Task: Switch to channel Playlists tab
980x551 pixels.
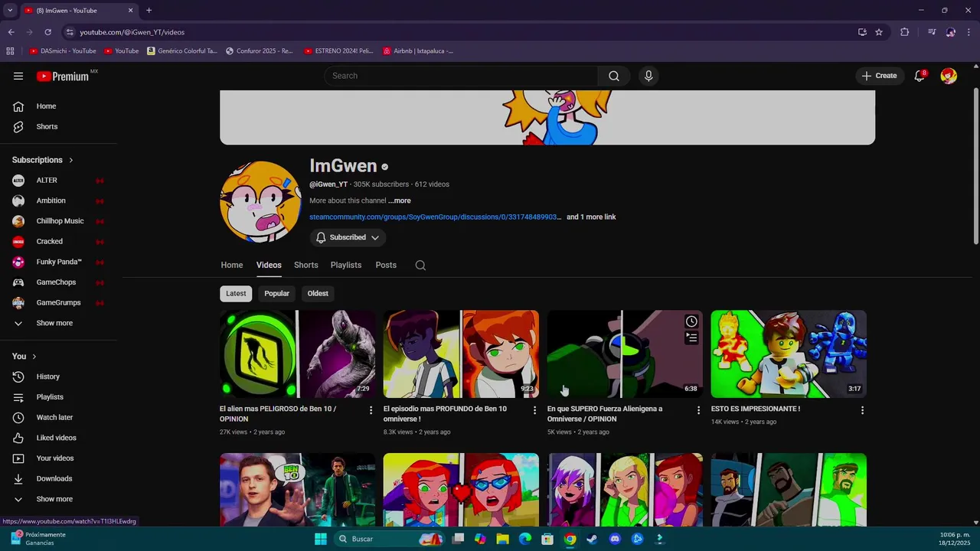Action: 346,265
